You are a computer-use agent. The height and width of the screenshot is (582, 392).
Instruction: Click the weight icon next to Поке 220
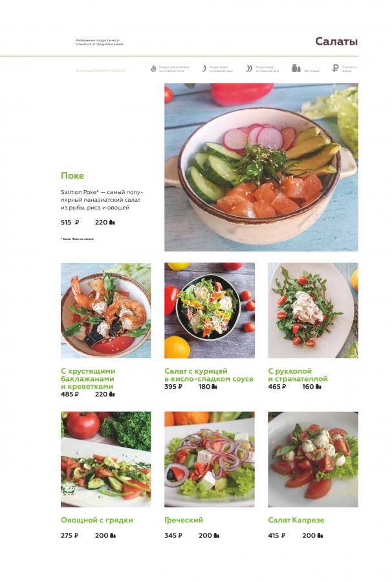coord(112,222)
